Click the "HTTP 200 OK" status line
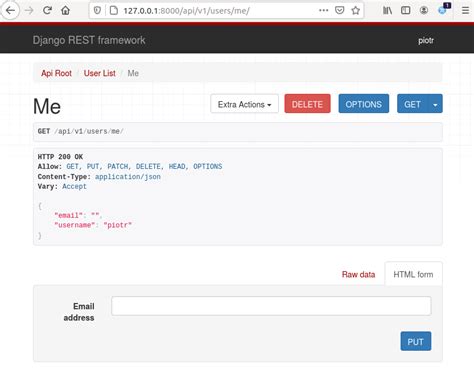The width and height of the screenshot is (474, 386). coord(60,157)
